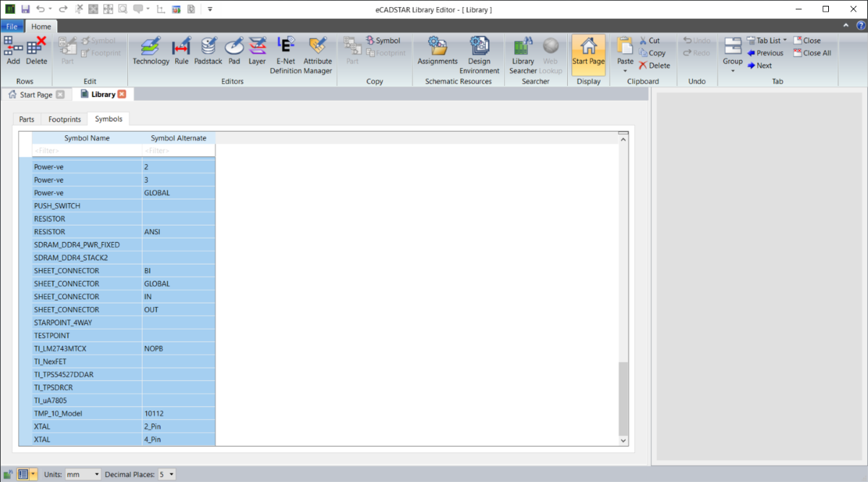The height and width of the screenshot is (482, 868).
Task: Click the ANSI alternate cell for RESISTOR
Action: coord(179,232)
